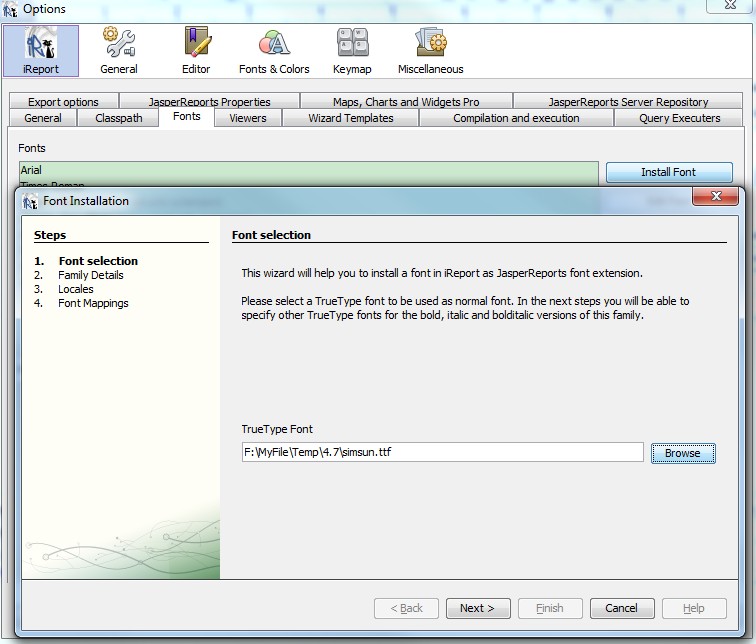The width and height of the screenshot is (756, 644).
Task: Switch to the Classpath tab
Action: [x=119, y=118]
